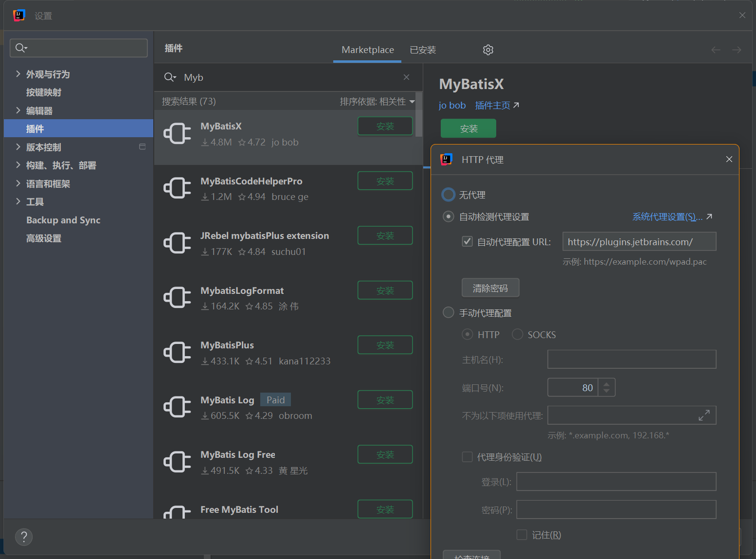This screenshot has height=559, width=756.
Task: Install the MybatisLogFormat plugin
Action: coord(385,290)
